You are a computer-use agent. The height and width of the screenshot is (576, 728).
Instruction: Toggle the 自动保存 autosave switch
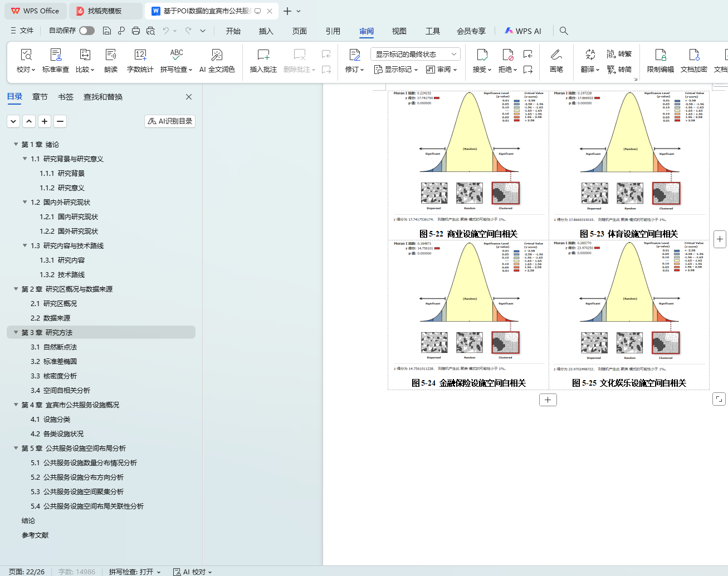86,31
